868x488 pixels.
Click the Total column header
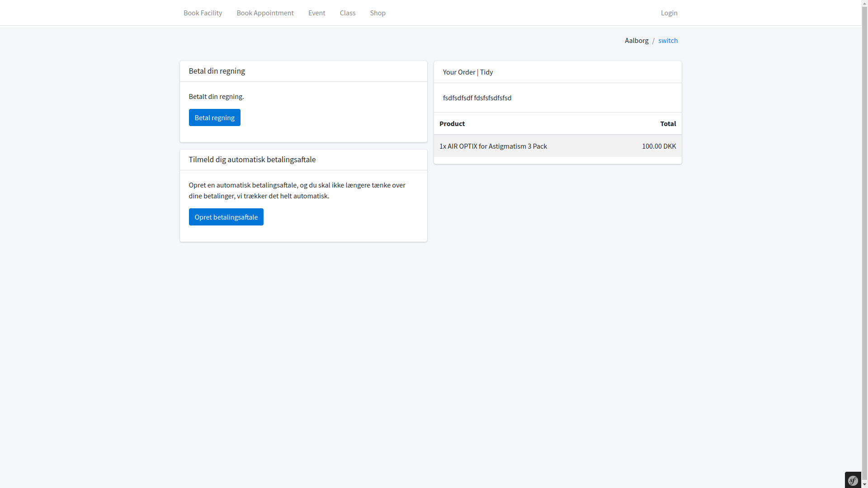pos(668,123)
